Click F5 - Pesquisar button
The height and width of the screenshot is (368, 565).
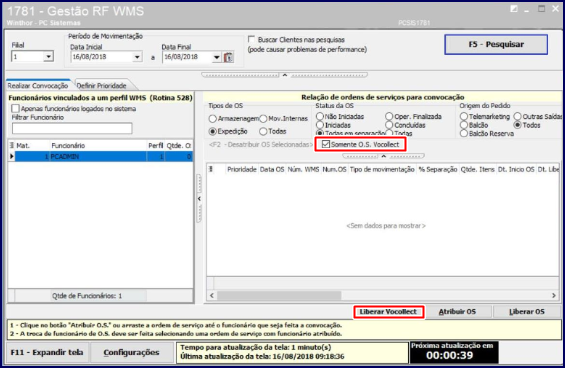496,44
